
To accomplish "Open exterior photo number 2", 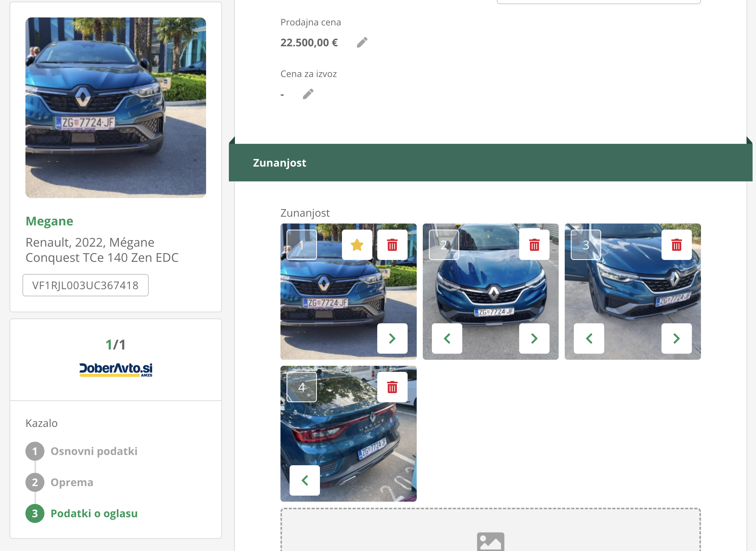I will pos(491,291).
